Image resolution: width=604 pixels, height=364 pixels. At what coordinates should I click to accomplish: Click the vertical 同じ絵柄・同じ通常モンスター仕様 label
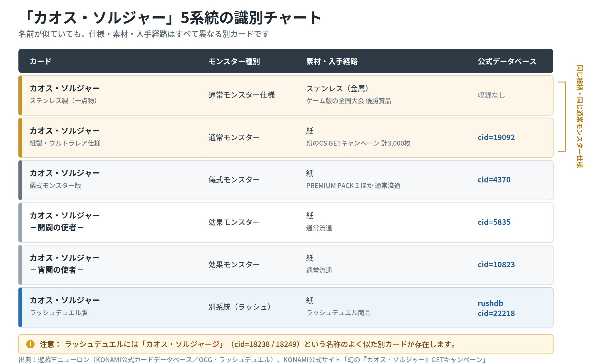[580, 116]
